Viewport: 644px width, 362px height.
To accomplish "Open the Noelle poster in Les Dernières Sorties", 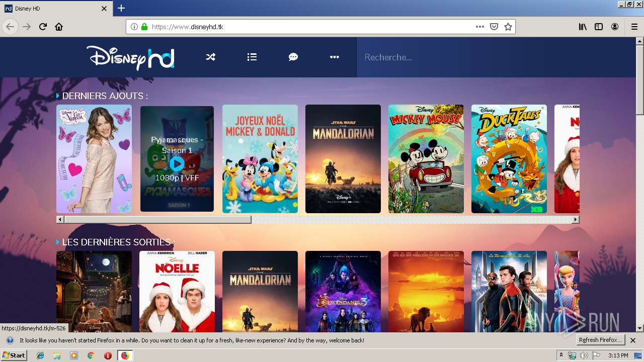I will (177, 292).
